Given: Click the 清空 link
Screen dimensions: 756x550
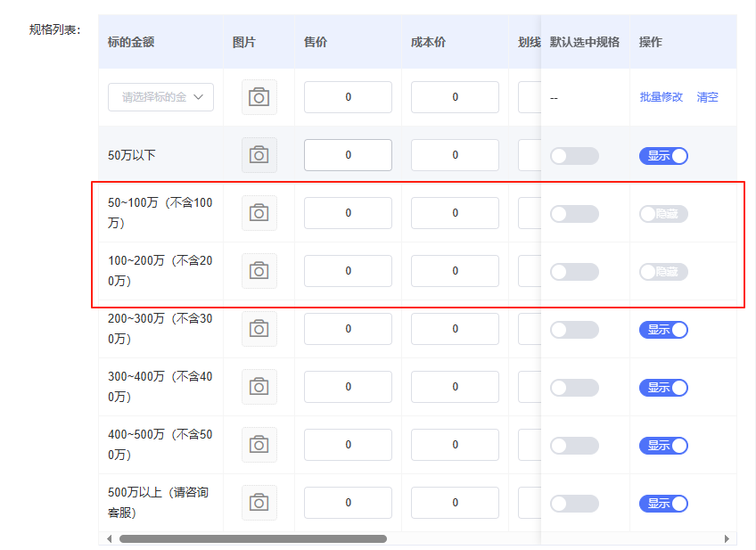Looking at the screenshot, I should [707, 97].
